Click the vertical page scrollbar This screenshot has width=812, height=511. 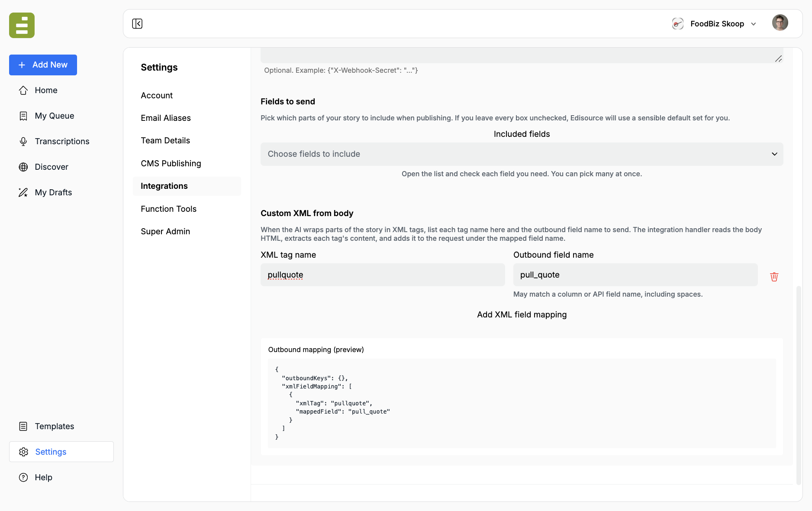pos(799,385)
